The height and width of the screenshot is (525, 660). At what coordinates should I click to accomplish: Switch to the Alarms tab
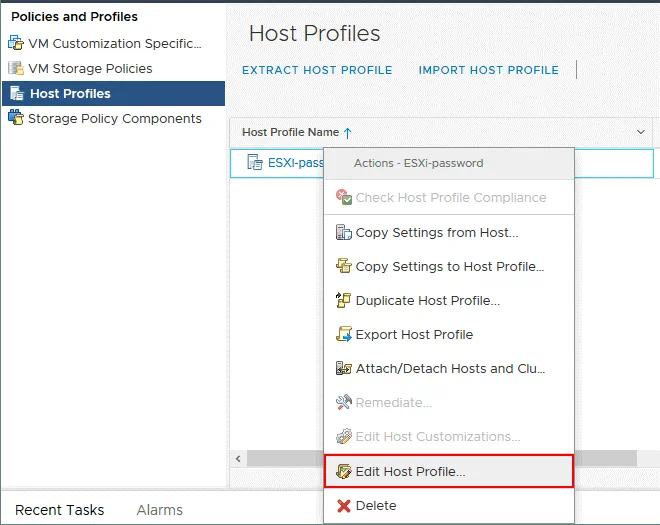click(159, 510)
